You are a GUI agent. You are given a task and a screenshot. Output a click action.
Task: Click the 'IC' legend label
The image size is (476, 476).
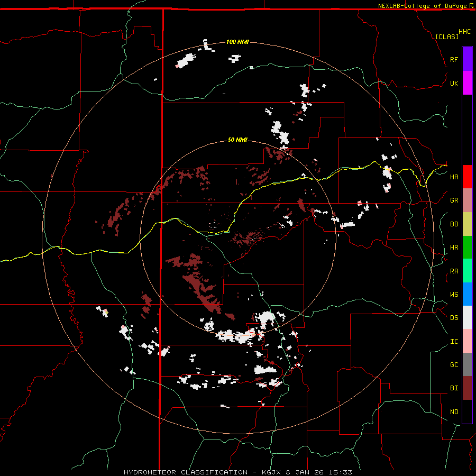tap(454, 342)
